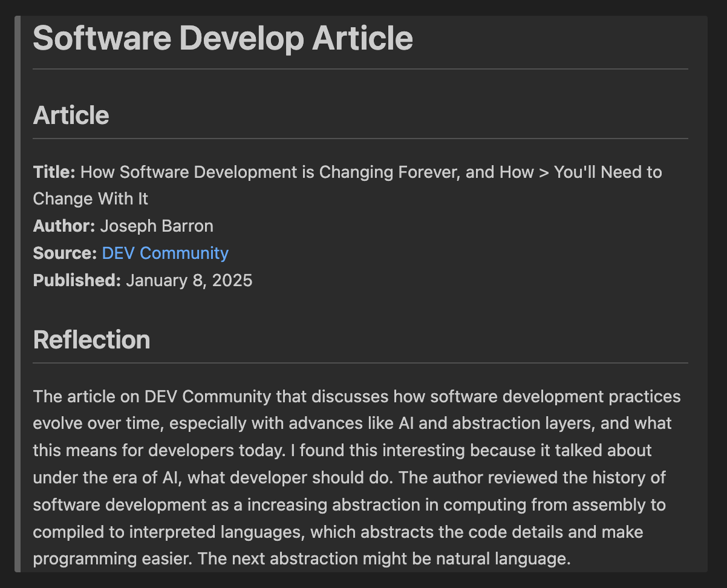Viewport: 727px width, 588px height.
Task: Open the DEV Community source link
Action: (165, 253)
